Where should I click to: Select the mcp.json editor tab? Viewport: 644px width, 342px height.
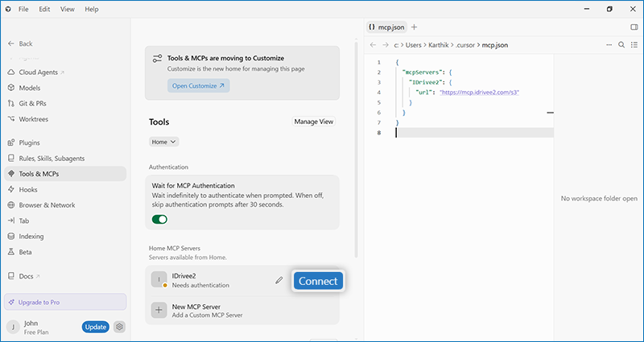point(386,27)
